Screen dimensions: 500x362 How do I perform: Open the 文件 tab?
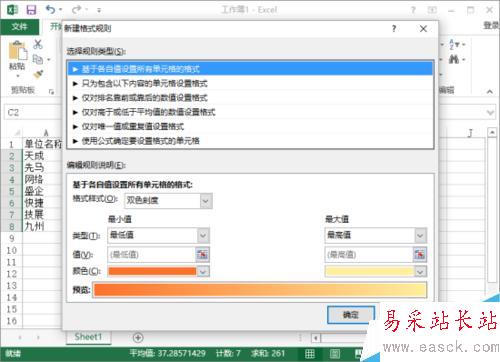coord(20,27)
